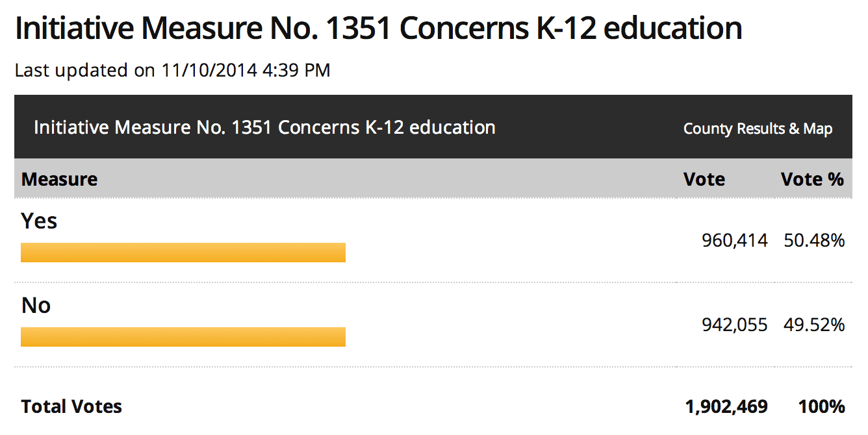Click the Vote % column header
This screenshot has height=435, width=868.
[812, 179]
